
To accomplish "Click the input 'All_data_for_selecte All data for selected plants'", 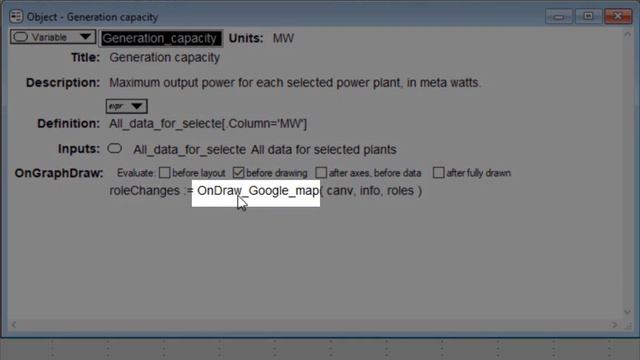I will click(264, 150).
